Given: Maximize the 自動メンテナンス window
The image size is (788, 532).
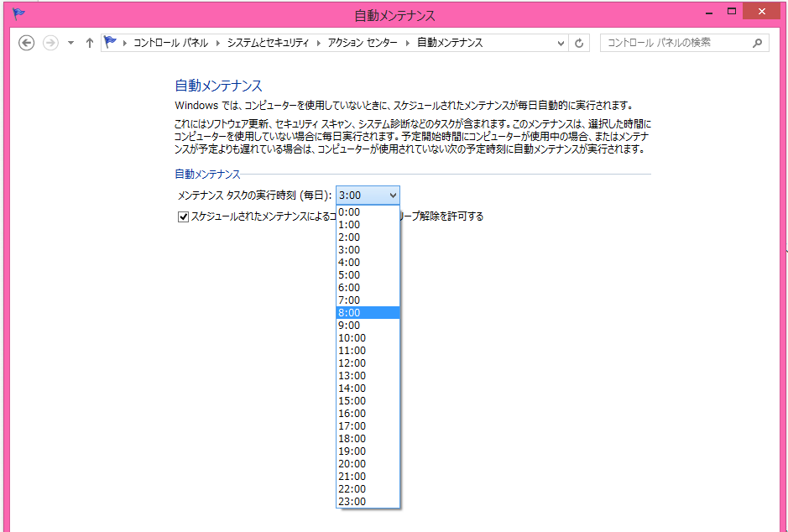Looking at the screenshot, I should [x=732, y=11].
